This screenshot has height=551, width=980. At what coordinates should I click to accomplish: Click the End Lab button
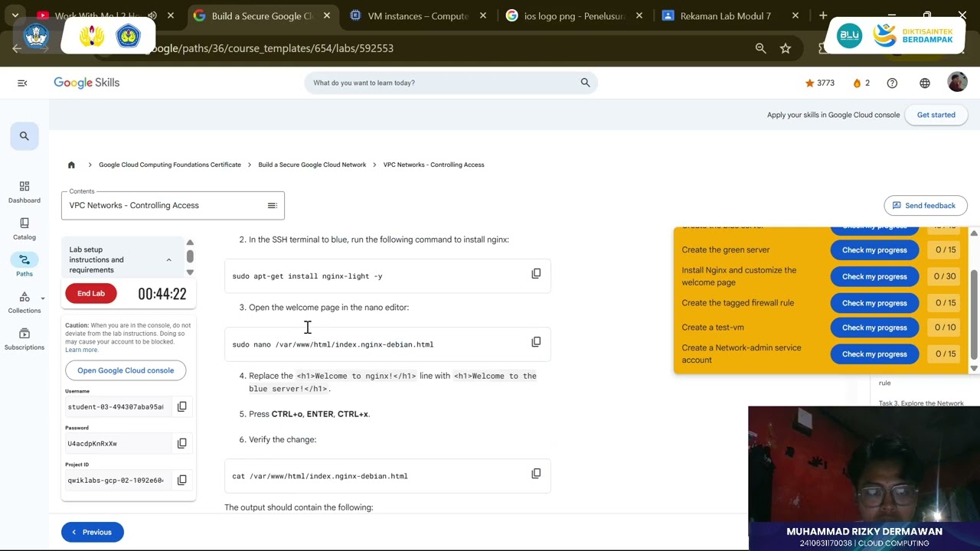(x=91, y=293)
